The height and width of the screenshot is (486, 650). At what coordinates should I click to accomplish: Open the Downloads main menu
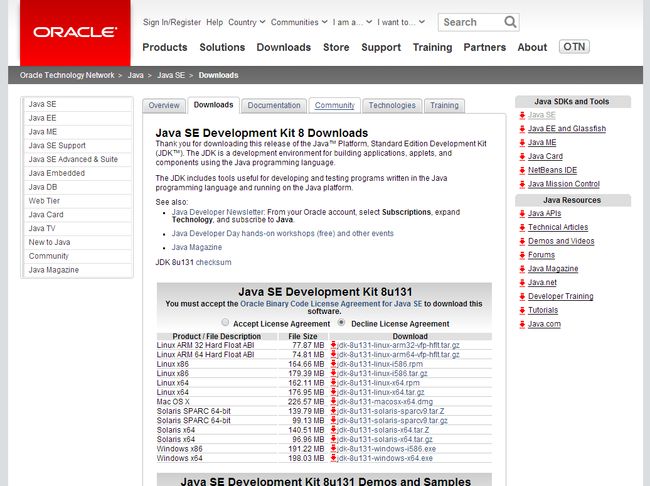point(284,47)
